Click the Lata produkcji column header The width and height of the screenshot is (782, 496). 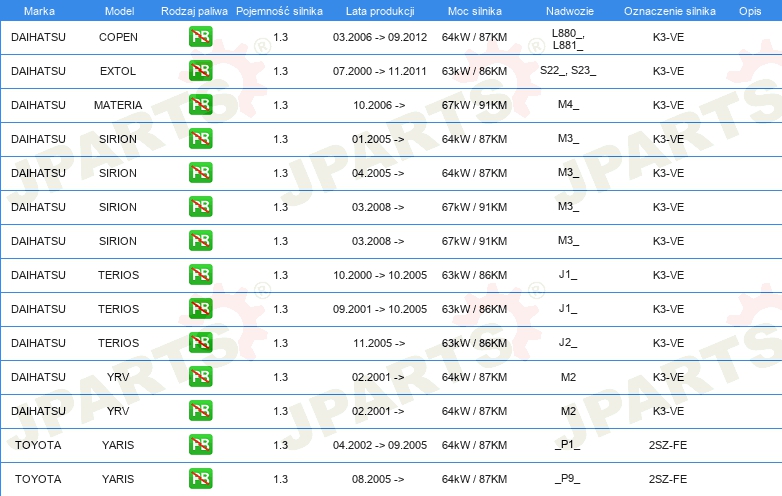pos(380,11)
